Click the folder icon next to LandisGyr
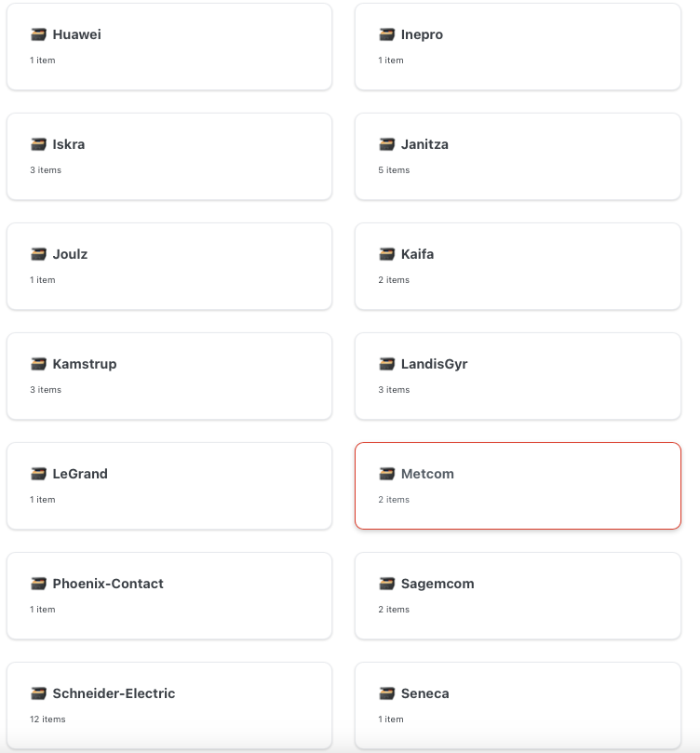 386,364
